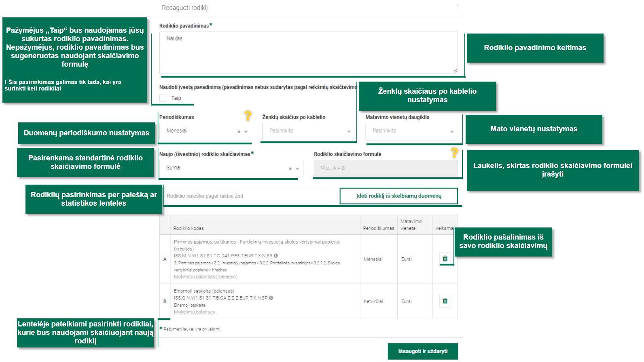
Task: Delete indicator row A with trash icon
Action: click(445, 259)
